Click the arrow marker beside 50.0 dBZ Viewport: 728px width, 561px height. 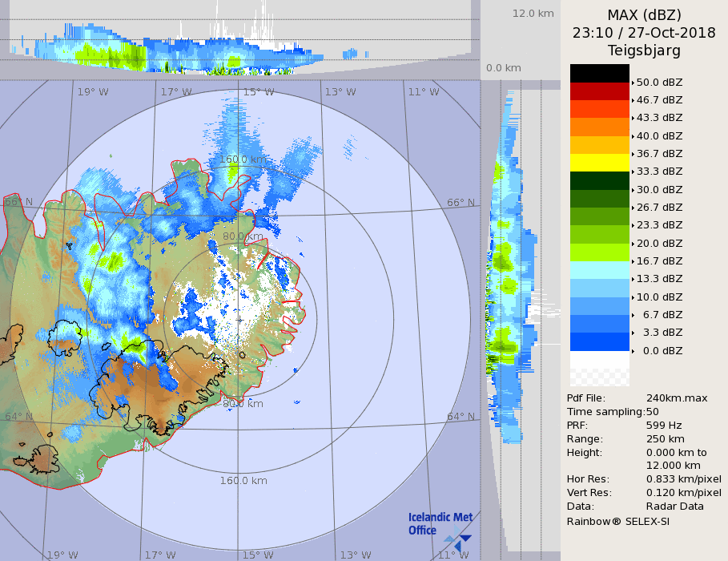tap(633, 82)
